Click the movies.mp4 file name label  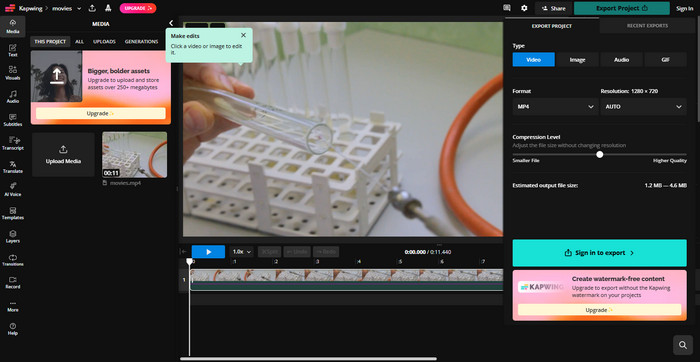pyautogui.click(x=125, y=183)
